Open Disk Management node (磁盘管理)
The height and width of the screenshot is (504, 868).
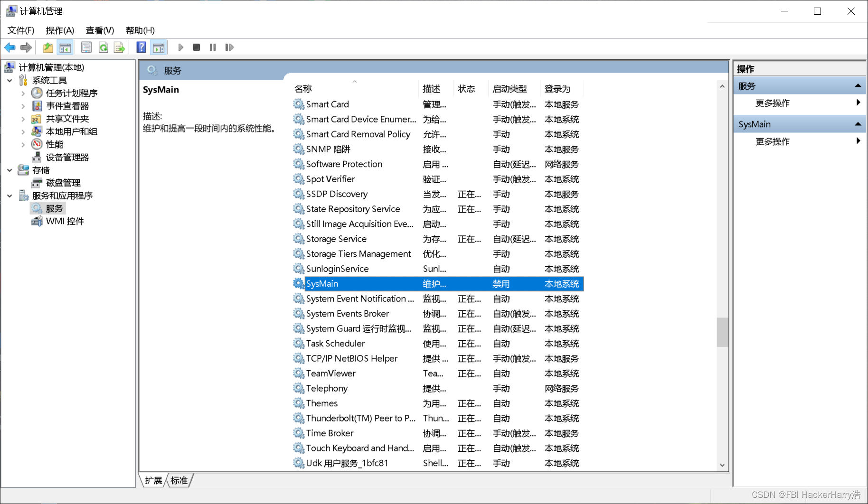(x=63, y=183)
